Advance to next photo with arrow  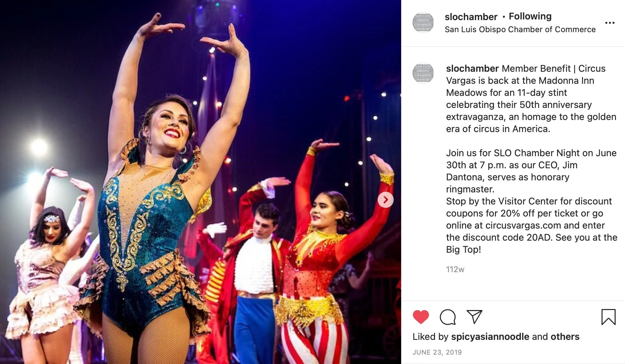385,200
